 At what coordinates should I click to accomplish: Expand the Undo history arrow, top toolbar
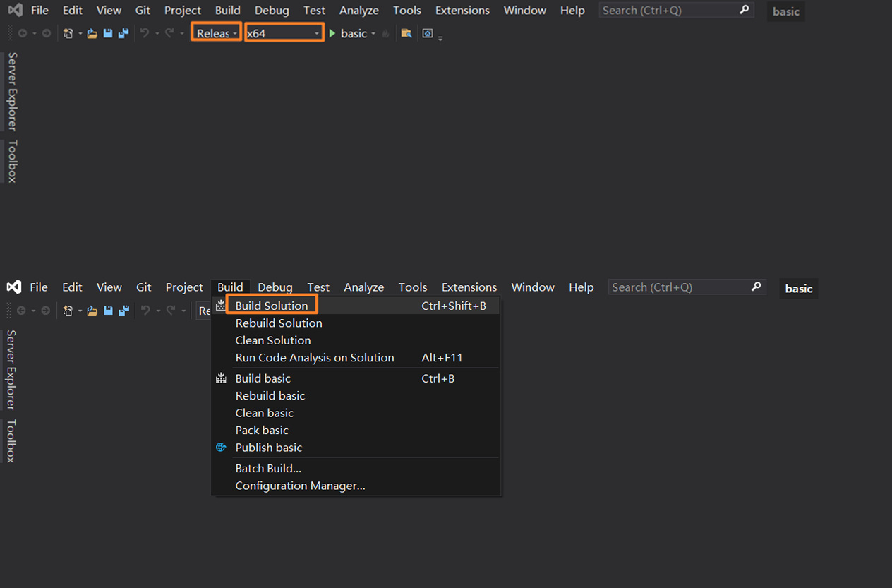click(x=157, y=34)
